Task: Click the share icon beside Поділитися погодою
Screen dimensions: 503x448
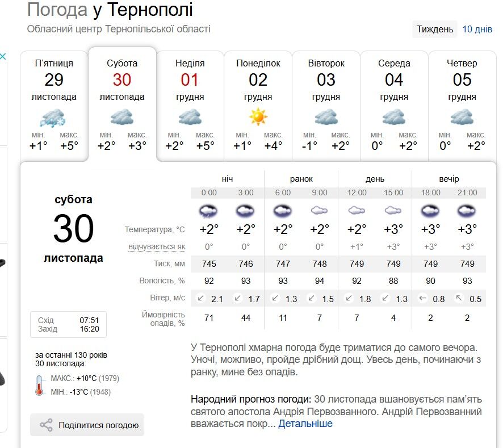Action: 46,425
